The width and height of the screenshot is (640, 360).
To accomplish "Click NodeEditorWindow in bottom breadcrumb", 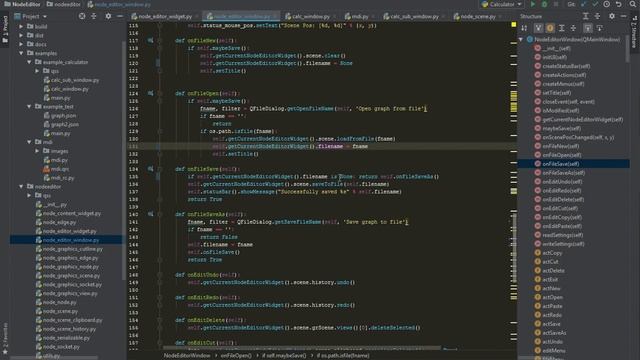I will tap(187, 356).
